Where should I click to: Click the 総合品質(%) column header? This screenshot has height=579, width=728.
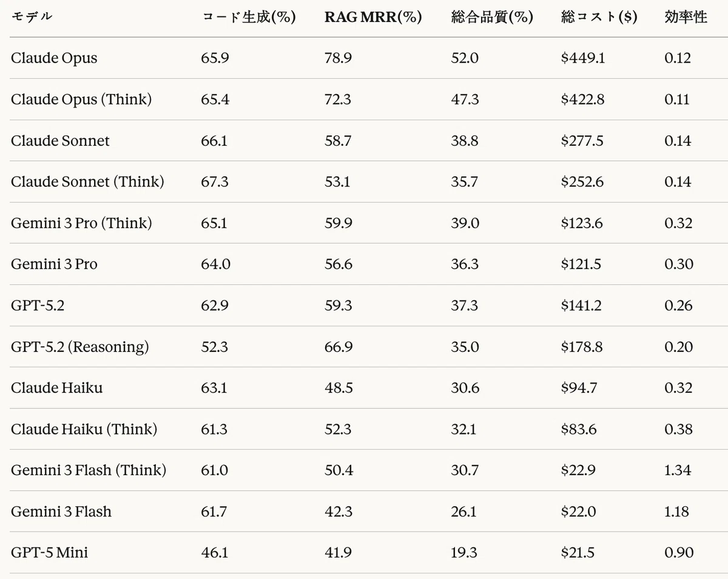coord(492,17)
